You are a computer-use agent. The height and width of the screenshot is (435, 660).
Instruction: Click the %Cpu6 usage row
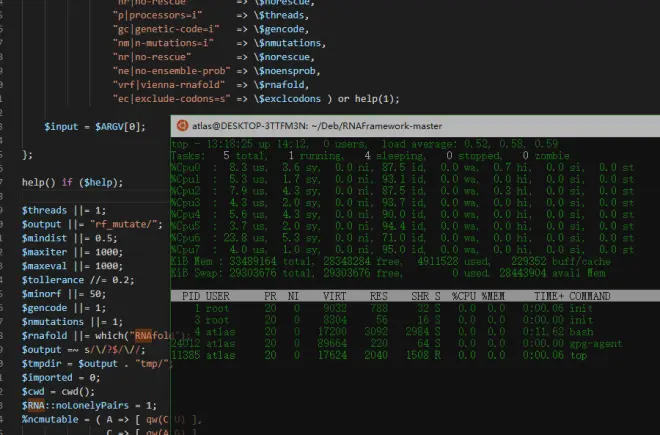click(x=402, y=238)
